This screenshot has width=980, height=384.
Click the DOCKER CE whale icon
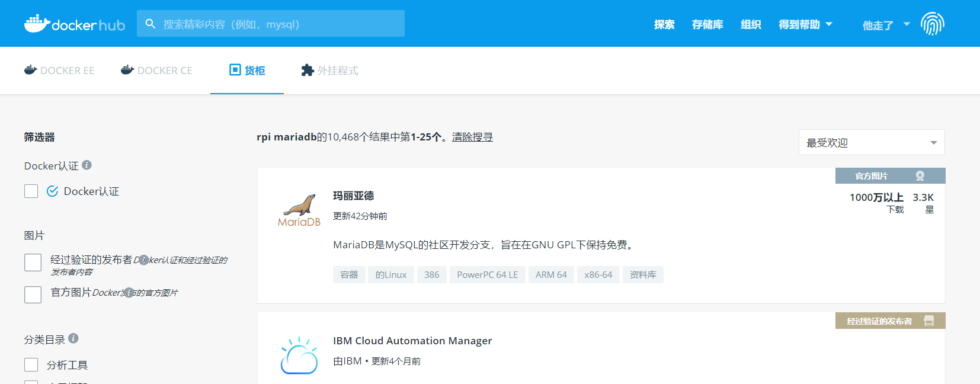pyautogui.click(x=127, y=70)
